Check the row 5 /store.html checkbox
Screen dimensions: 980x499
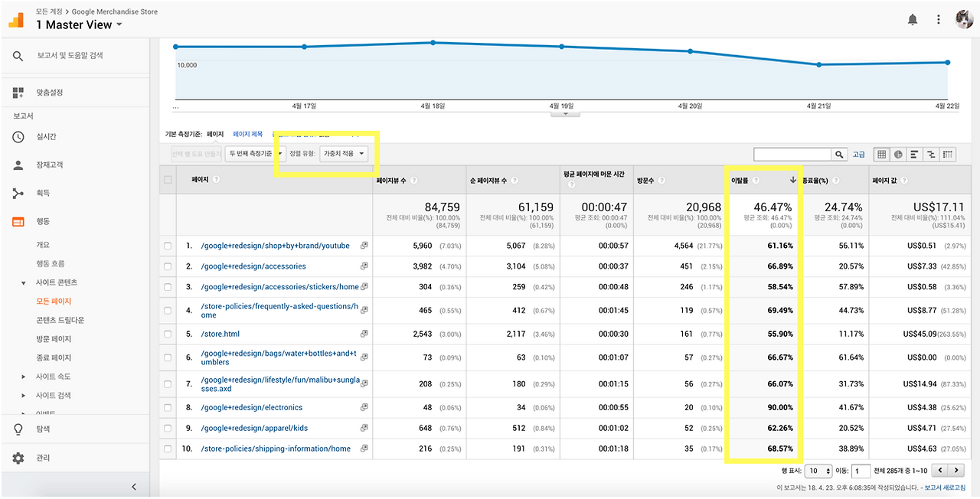coord(168,334)
